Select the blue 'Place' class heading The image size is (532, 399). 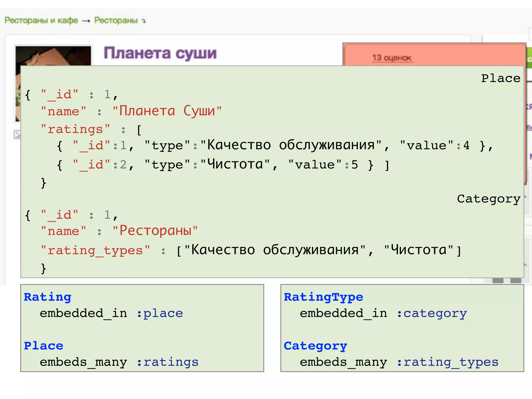pos(44,346)
